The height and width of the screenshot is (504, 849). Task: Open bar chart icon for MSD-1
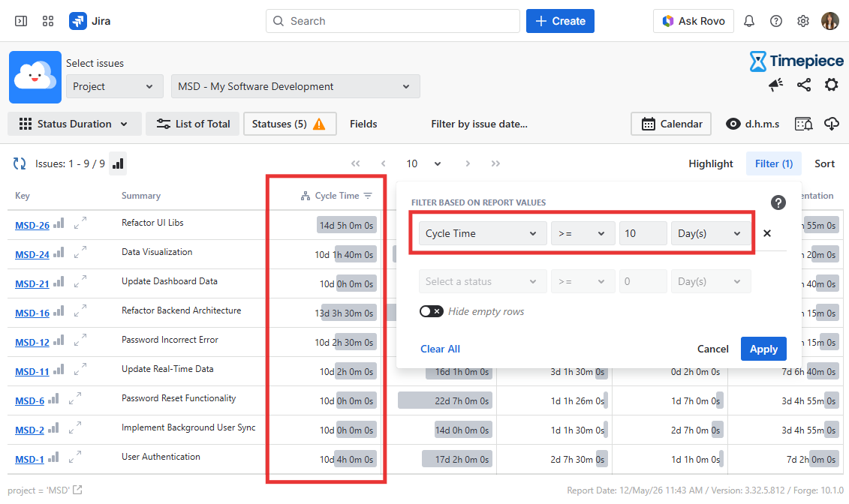tap(53, 457)
